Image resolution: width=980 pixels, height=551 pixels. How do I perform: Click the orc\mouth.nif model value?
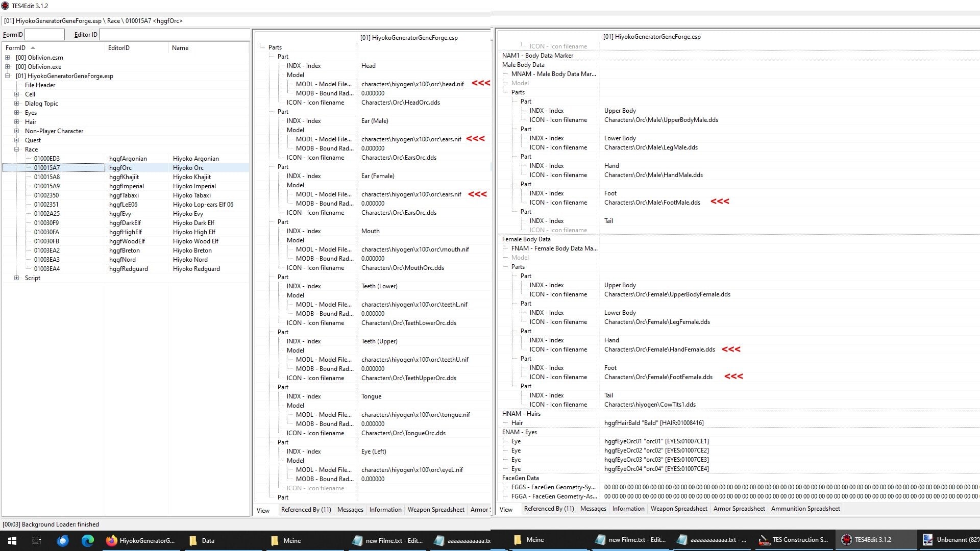tap(415, 249)
